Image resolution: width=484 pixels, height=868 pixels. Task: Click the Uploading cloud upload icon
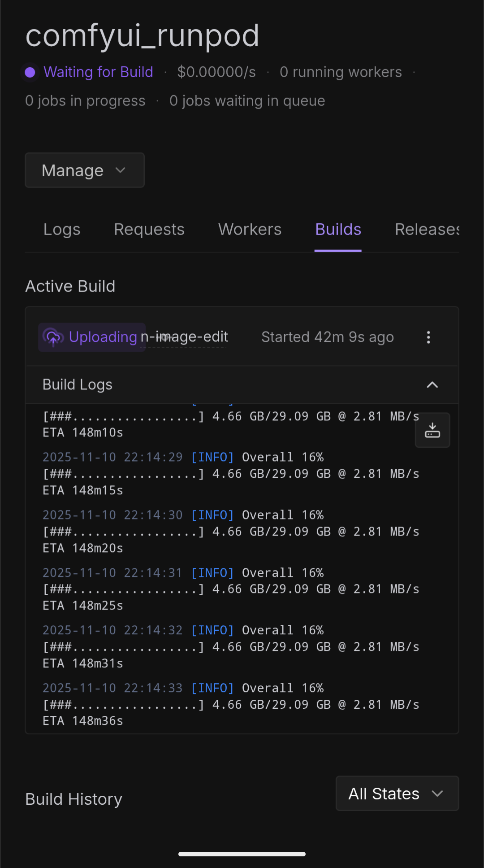click(x=52, y=337)
